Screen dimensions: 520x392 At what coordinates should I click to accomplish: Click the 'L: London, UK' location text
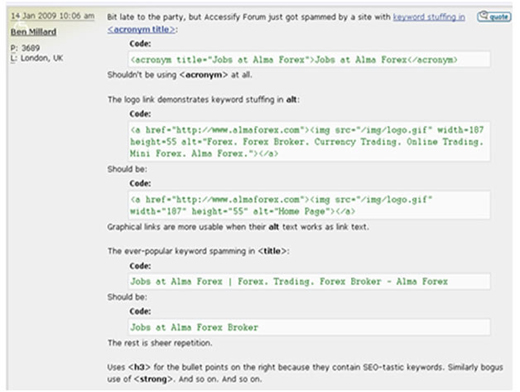37,58
